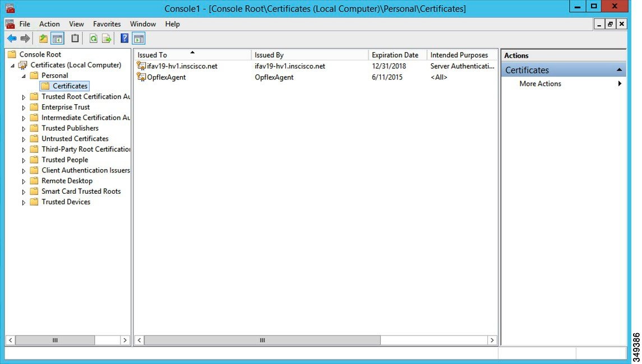Click the Paste clipboard icon
Image resolution: width=642 pixels, height=364 pixels.
pyautogui.click(x=75, y=38)
